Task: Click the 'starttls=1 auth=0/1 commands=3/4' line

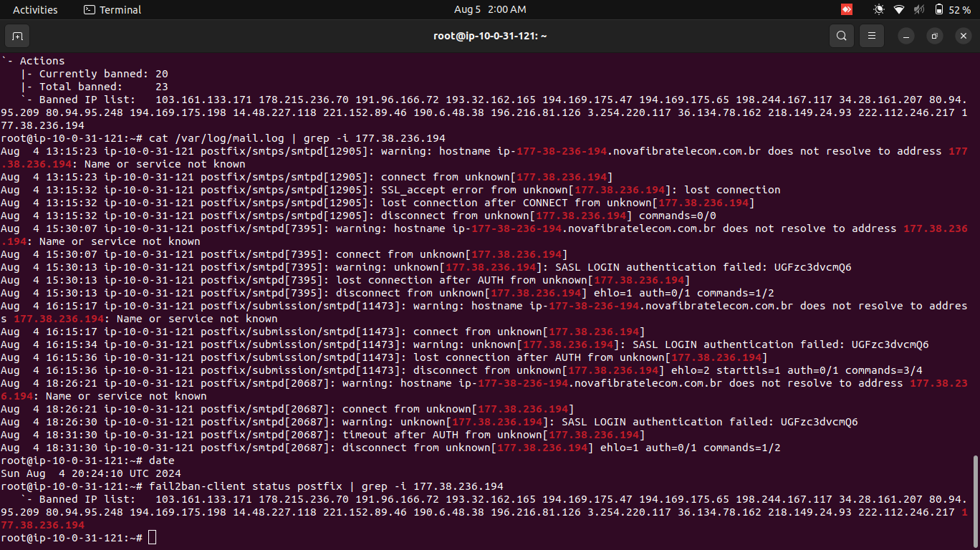Action: [x=461, y=370]
